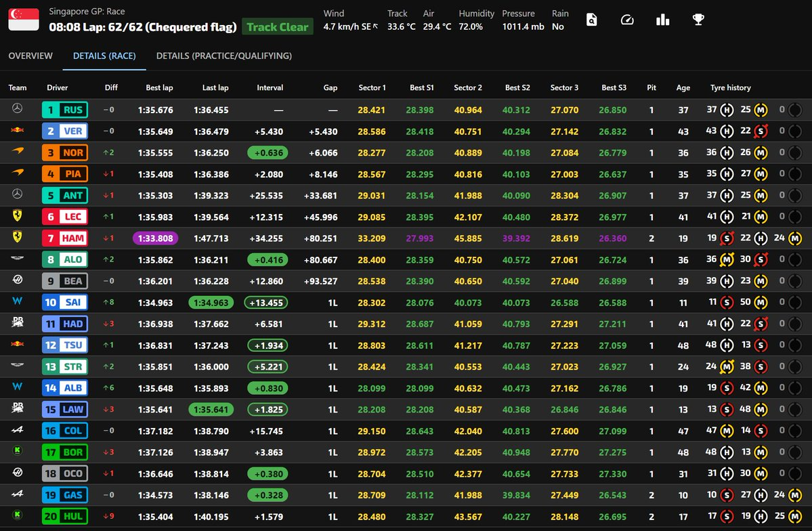Screen dimensions: 812x531
Task: Click the Interval column header
Action: [270, 87]
